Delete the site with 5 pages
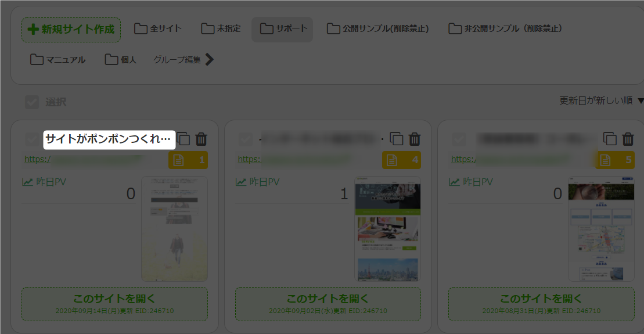This screenshot has height=334, width=644. pyautogui.click(x=628, y=139)
